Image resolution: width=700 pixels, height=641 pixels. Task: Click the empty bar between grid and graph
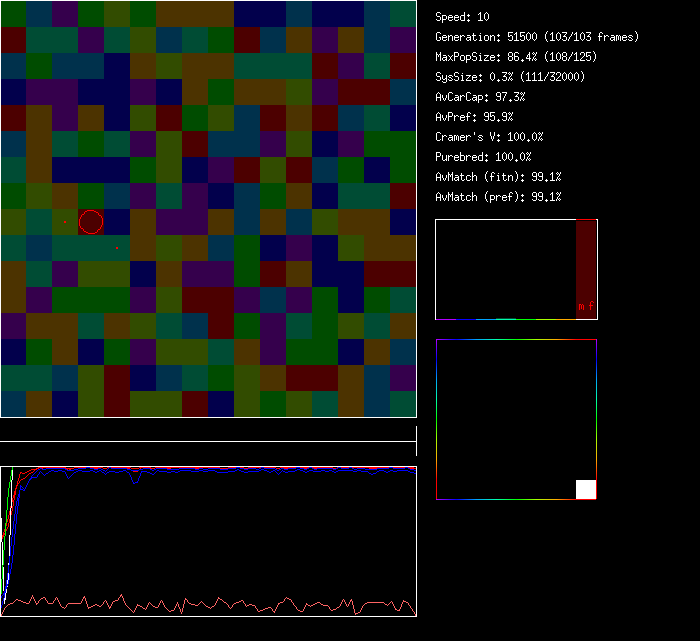coord(208,431)
